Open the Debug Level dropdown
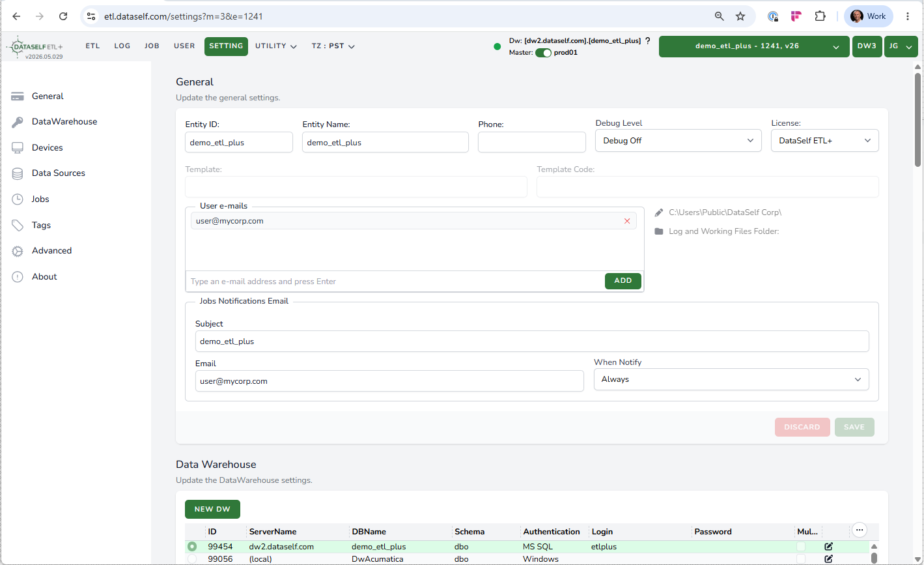924x565 pixels. pyautogui.click(x=679, y=141)
